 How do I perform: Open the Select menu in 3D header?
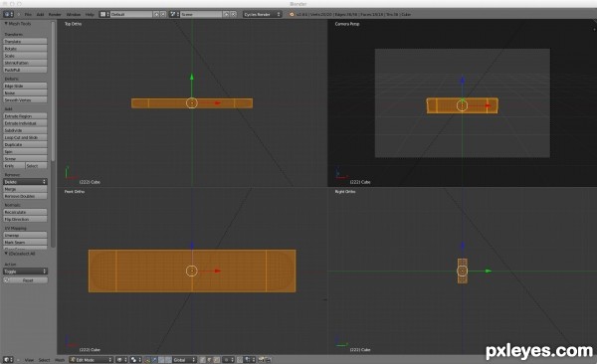[x=44, y=360]
